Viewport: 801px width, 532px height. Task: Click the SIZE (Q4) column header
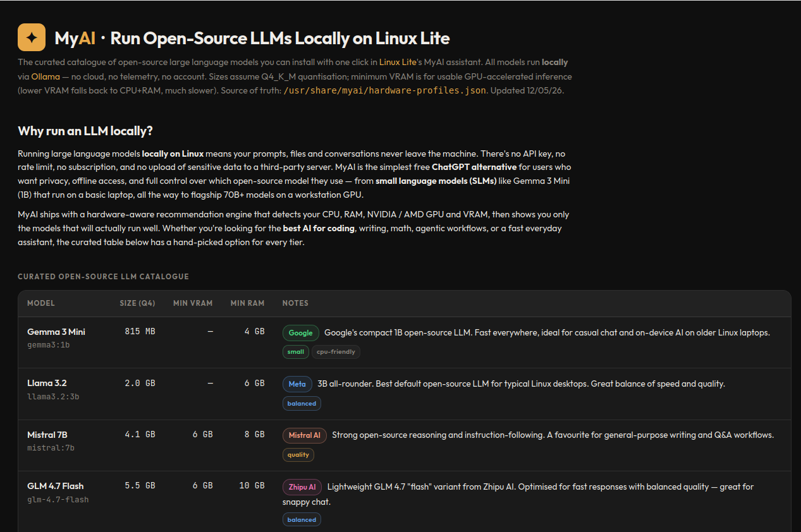pyautogui.click(x=137, y=303)
